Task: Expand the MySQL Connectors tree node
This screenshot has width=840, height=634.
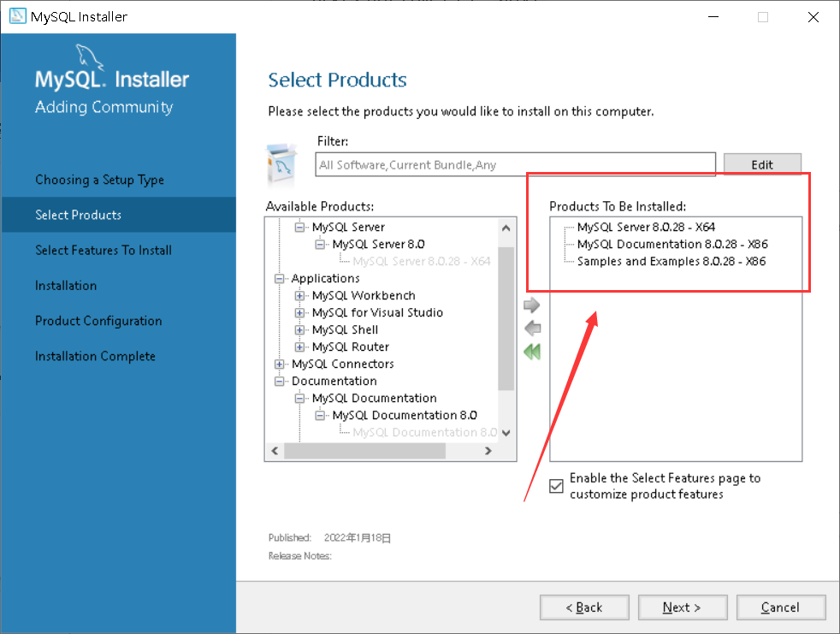Action: click(280, 364)
